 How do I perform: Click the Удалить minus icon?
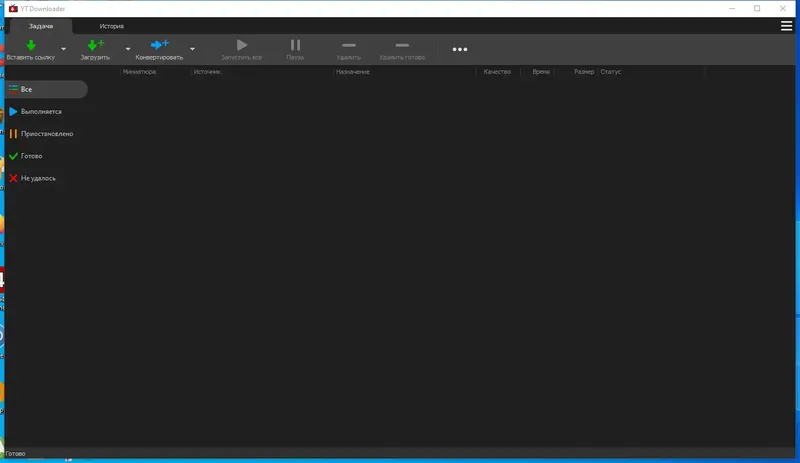pos(348,45)
